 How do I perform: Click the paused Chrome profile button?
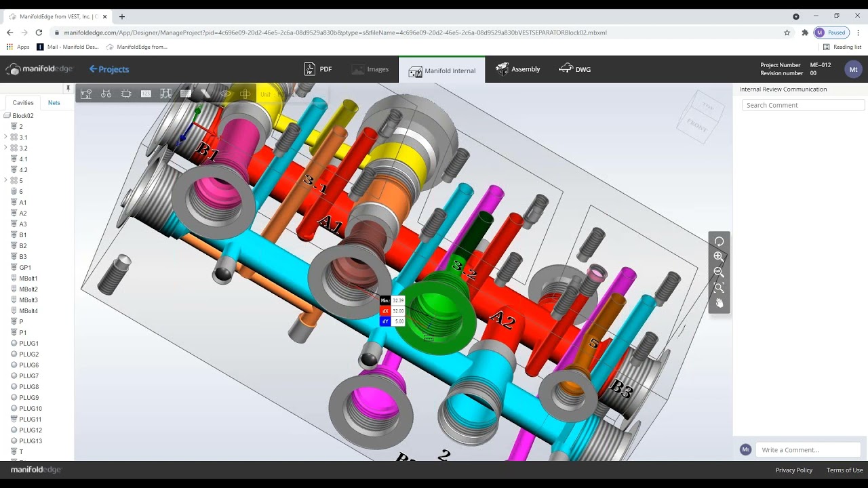click(x=831, y=33)
